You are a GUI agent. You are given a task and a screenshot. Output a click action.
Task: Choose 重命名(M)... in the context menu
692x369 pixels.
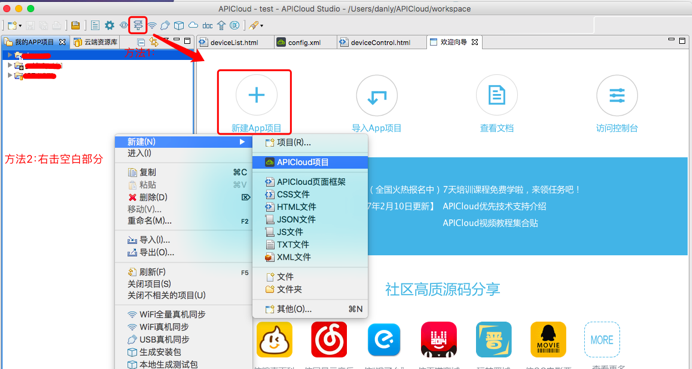point(184,221)
